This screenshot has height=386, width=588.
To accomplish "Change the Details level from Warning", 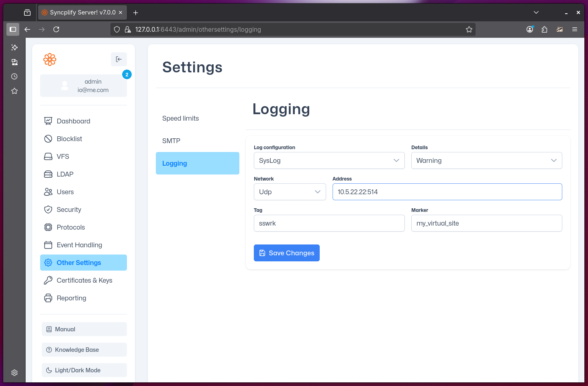I will tap(486, 160).
